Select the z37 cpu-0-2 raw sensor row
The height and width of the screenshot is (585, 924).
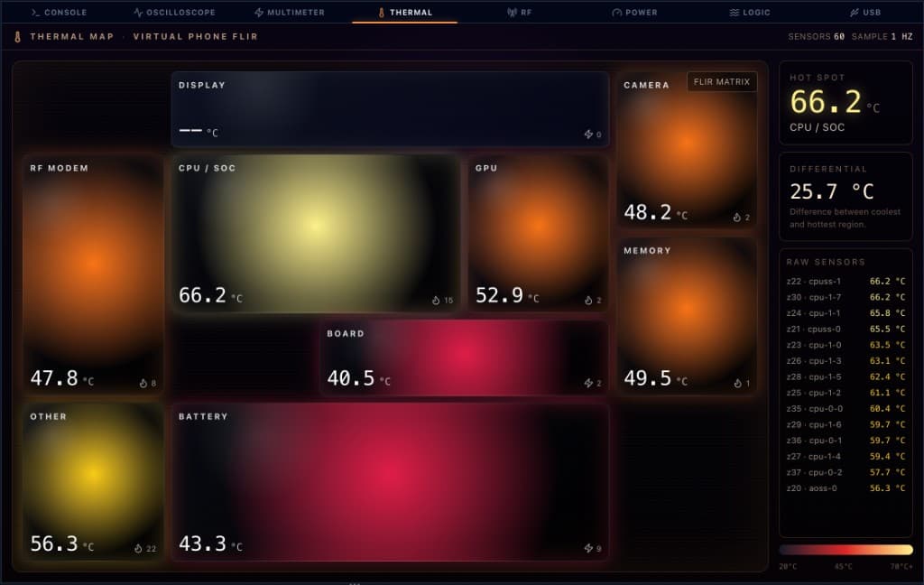[845, 472]
